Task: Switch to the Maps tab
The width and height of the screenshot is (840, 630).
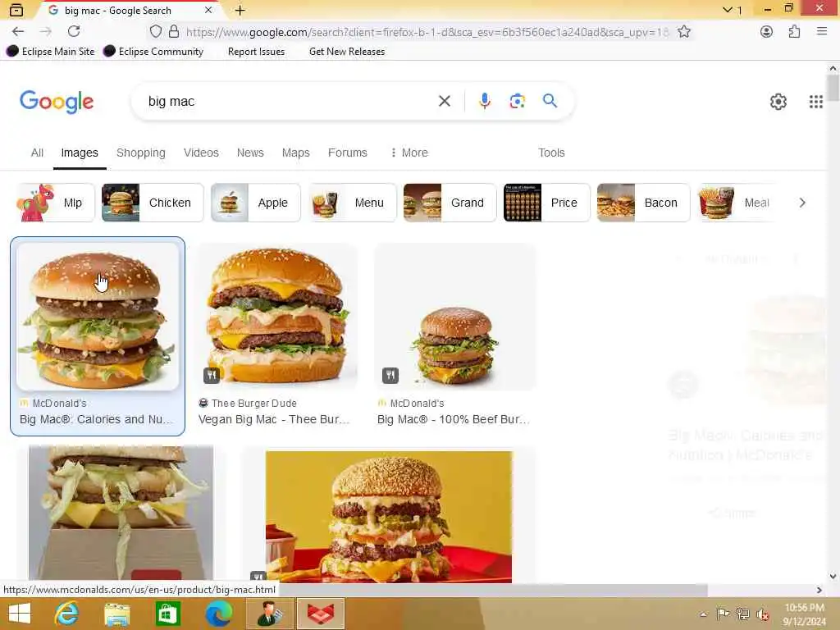Action: [x=295, y=153]
